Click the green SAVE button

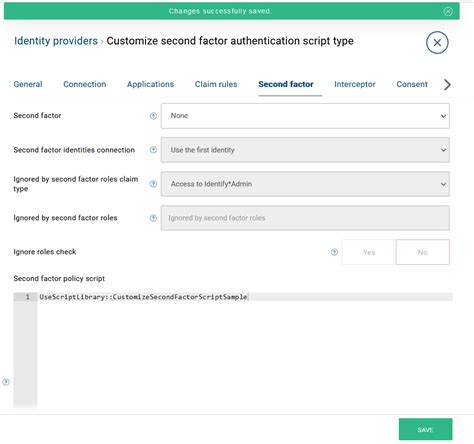click(x=425, y=429)
